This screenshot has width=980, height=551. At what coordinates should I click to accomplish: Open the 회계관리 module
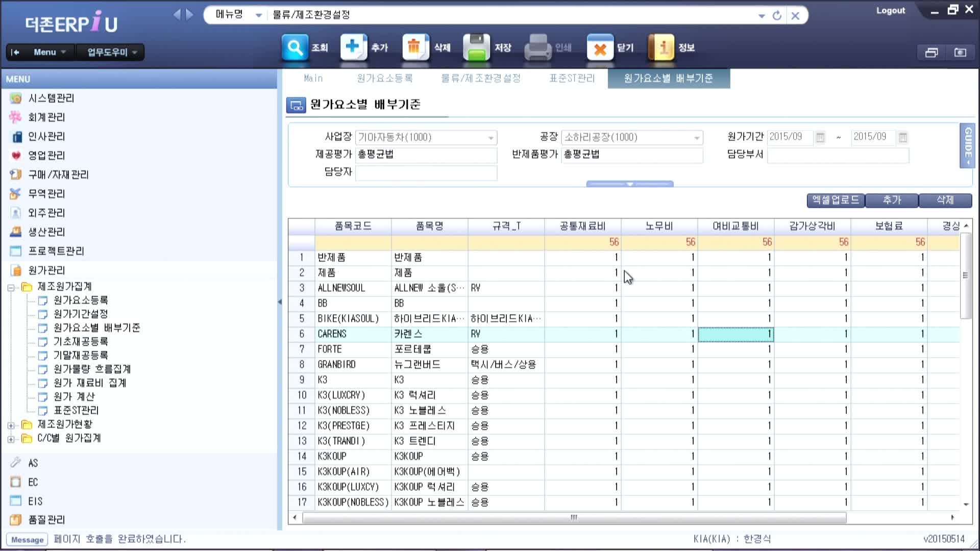coord(46,117)
